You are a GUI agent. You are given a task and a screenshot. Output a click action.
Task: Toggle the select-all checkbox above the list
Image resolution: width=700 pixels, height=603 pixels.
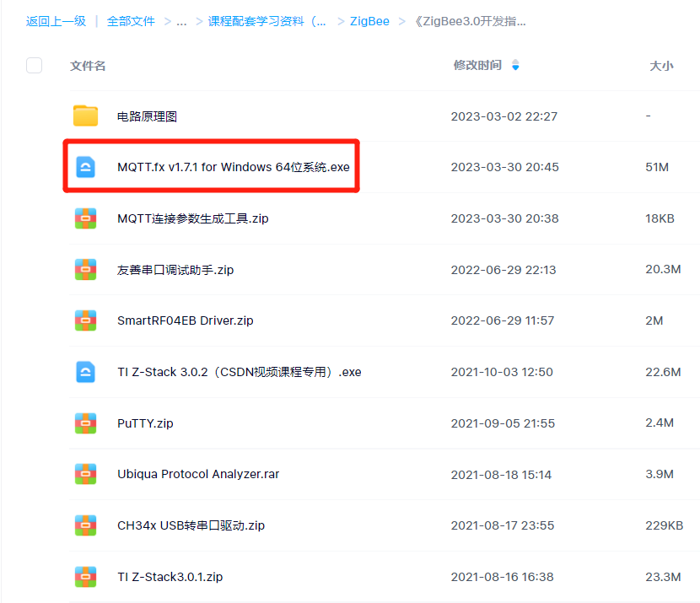tap(34, 65)
